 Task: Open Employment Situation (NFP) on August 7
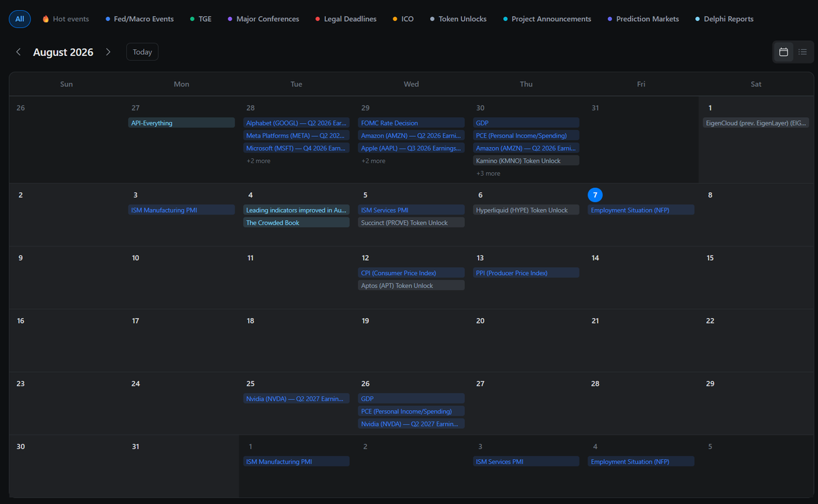pos(641,210)
